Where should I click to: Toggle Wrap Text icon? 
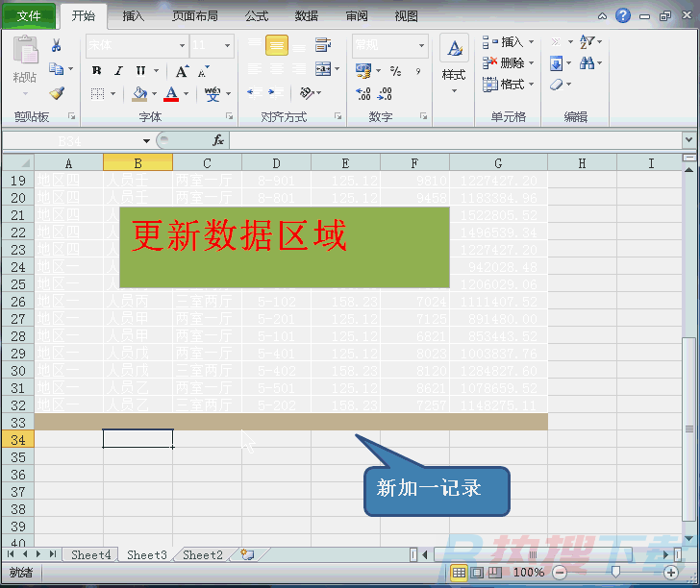pyautogui.click(x=323, y=44)
